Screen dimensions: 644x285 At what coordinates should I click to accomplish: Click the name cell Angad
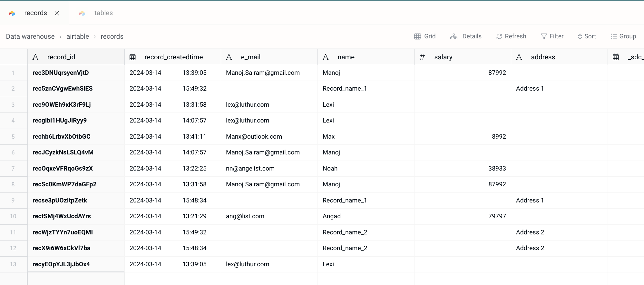click(366, 216)
